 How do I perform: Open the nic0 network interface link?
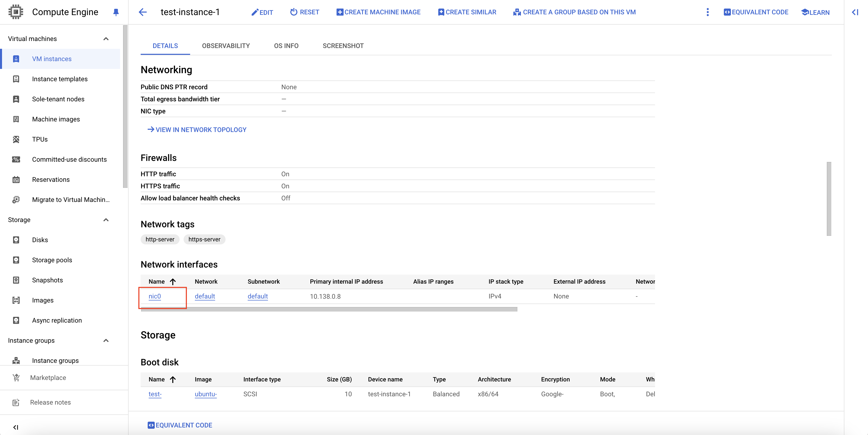pyautogui.click(x=155, y=296)
